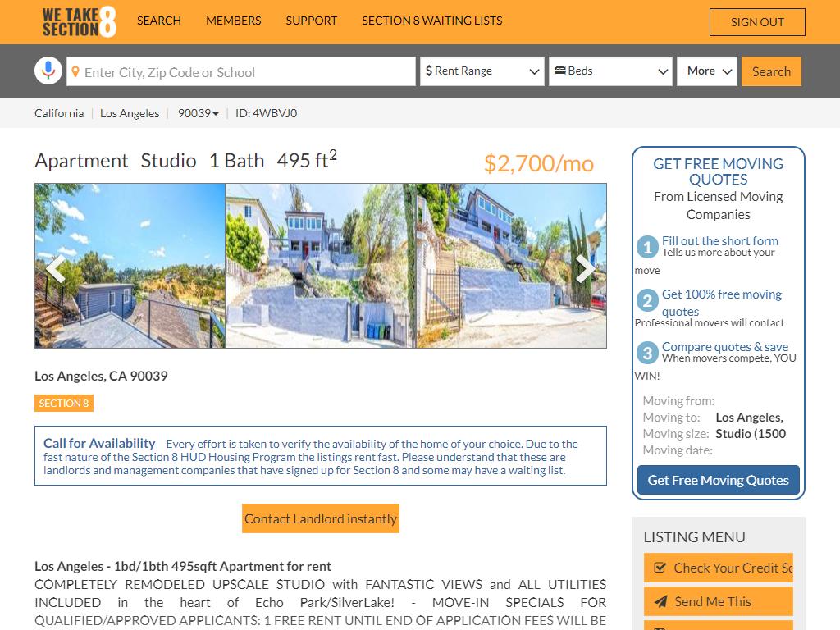
Task: Click Compare quotes & save link
Action: (x=725, y=347)
